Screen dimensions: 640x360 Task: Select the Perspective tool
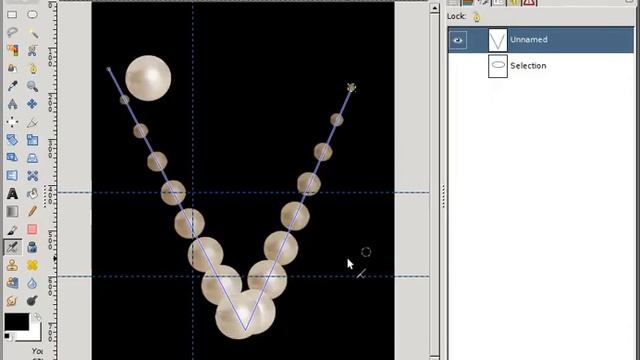(32, 158)
